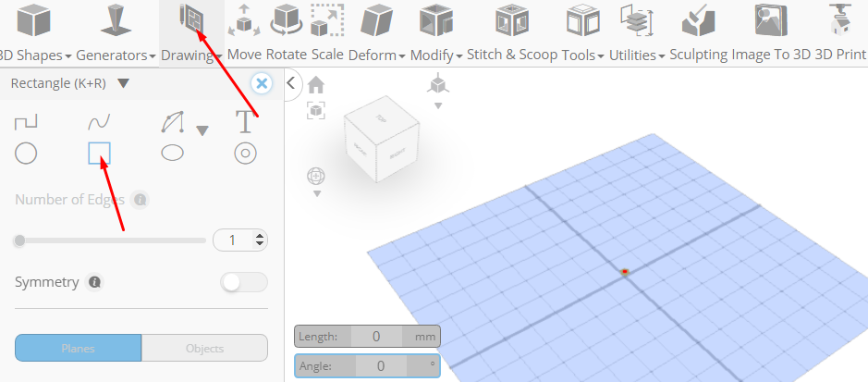The height and width of the screenshot is (382, 868).
Task: Reset view with the Home icon
Action: (x=316, y=85)
